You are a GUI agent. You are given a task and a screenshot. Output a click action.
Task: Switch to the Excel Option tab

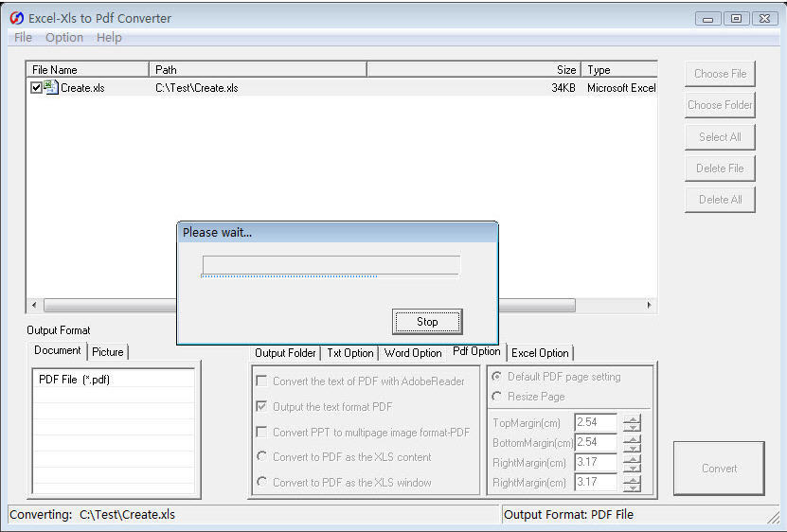coord(540,353)
